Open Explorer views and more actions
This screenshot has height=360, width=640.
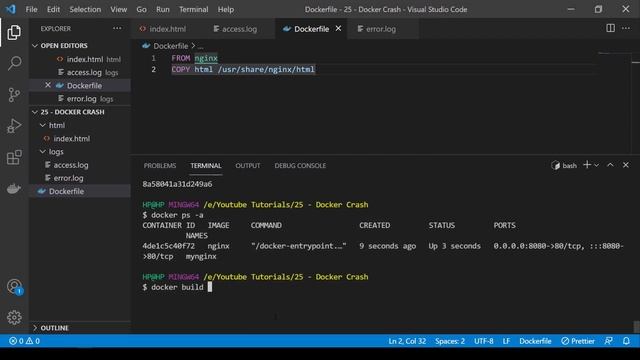[x=117, y=29]
